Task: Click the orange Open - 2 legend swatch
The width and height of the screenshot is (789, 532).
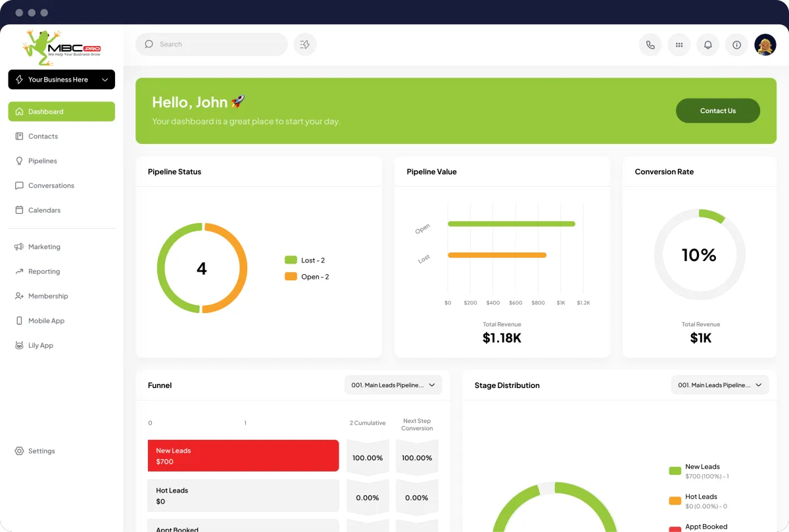Action: pyautogui.click(x=291, y=276)
